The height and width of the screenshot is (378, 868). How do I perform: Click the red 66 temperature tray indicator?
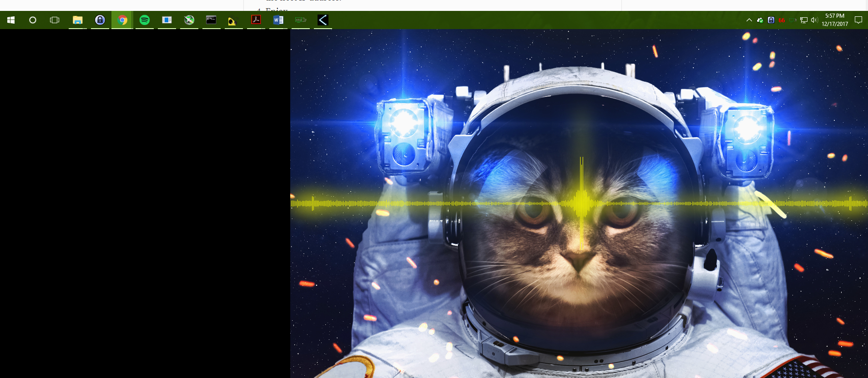tap(782, 20)
